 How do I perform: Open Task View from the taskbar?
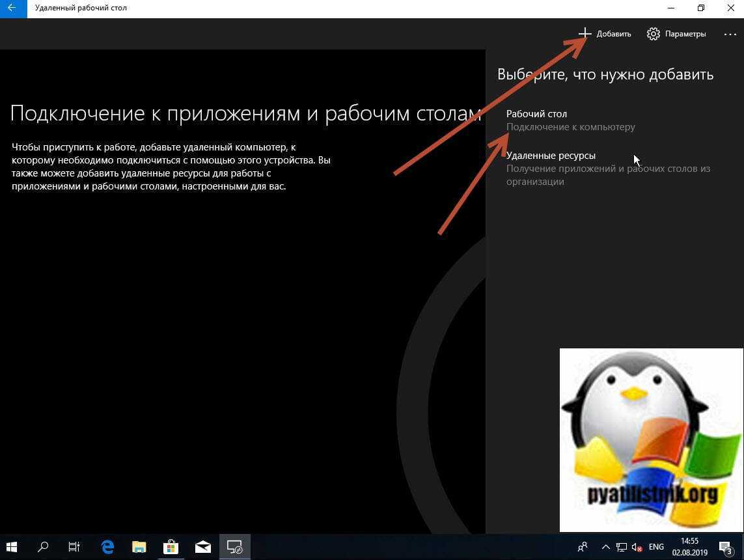[74, 547]
